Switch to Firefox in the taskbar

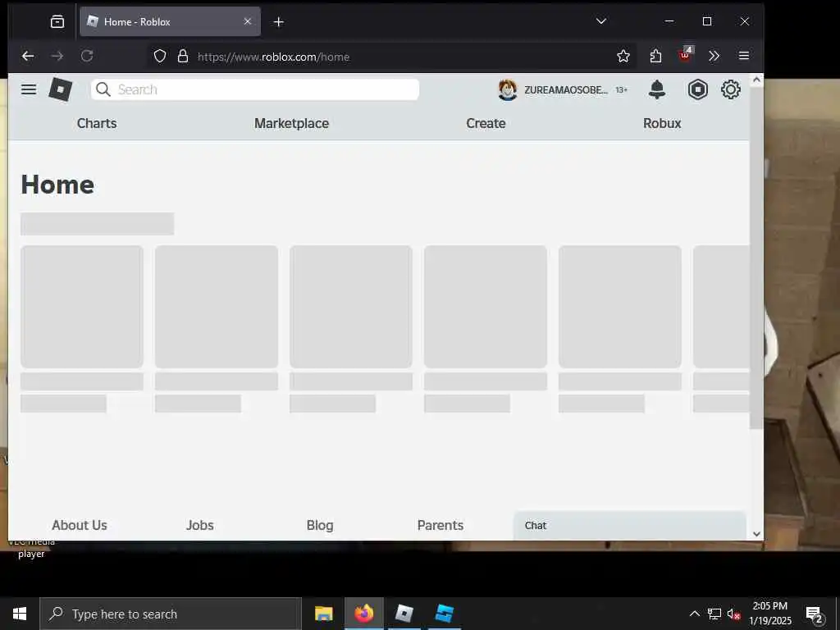(363, 614)
